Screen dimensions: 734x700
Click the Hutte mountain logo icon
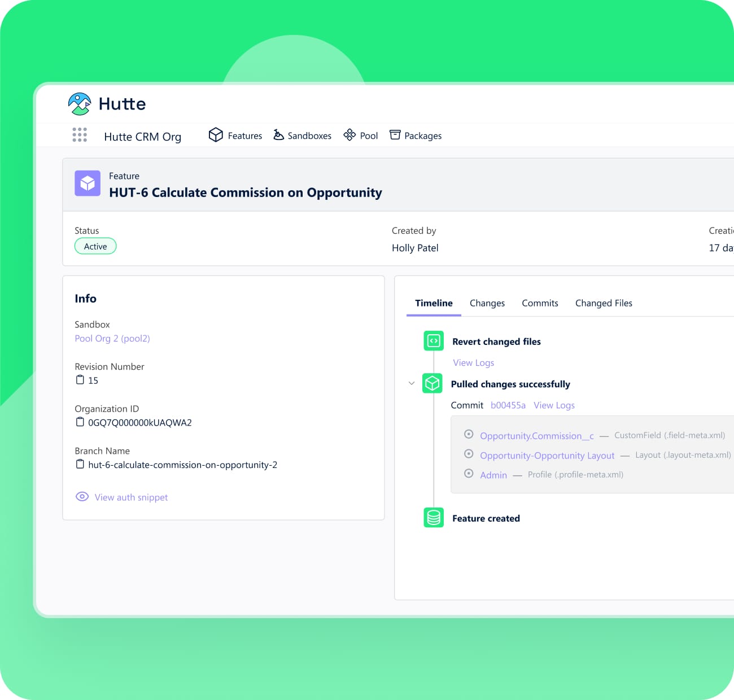[80, 104]
